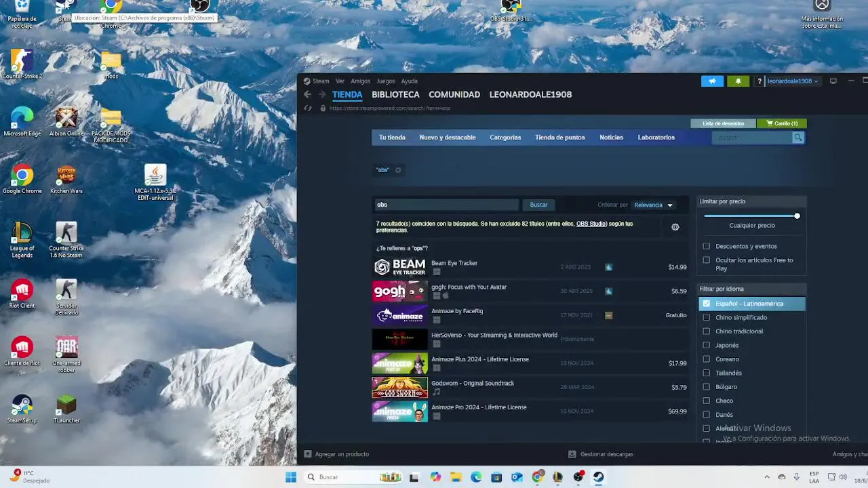This screenshot has height=488, width=868.
Task: Collapse Limitar por precio panel header
Action: [752, 201]
